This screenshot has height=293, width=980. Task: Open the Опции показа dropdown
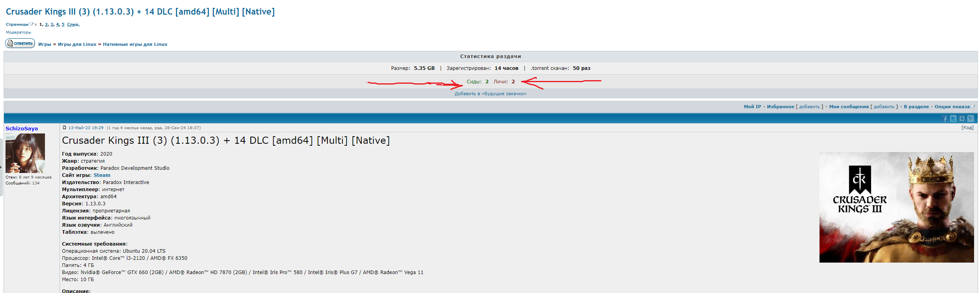click(x=954, y=107)
